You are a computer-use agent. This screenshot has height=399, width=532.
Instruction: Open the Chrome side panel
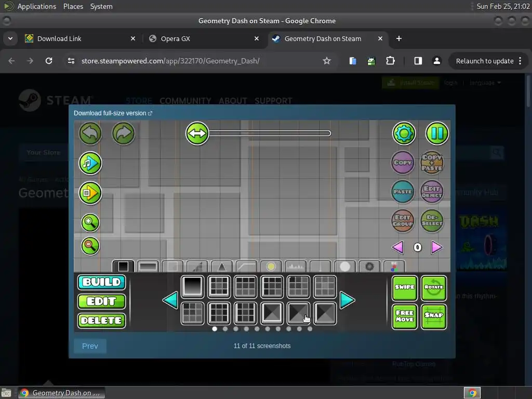click(x=418, y=61)
